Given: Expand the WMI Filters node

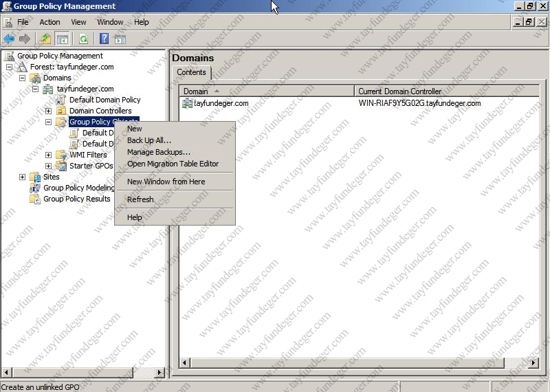Looking at the screenshot, I should (x=48, y=155).
